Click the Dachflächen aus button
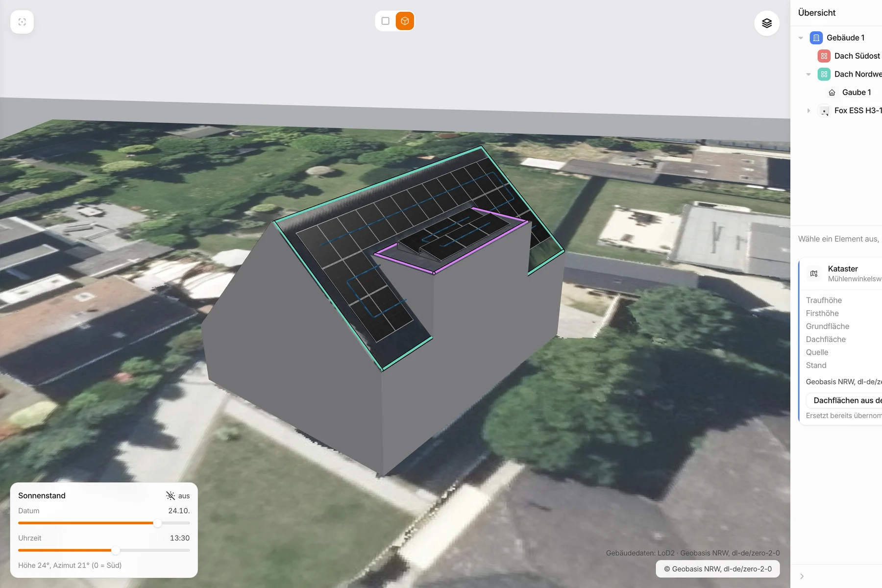This screenshot has width=882, height=588. coord(844,400)
